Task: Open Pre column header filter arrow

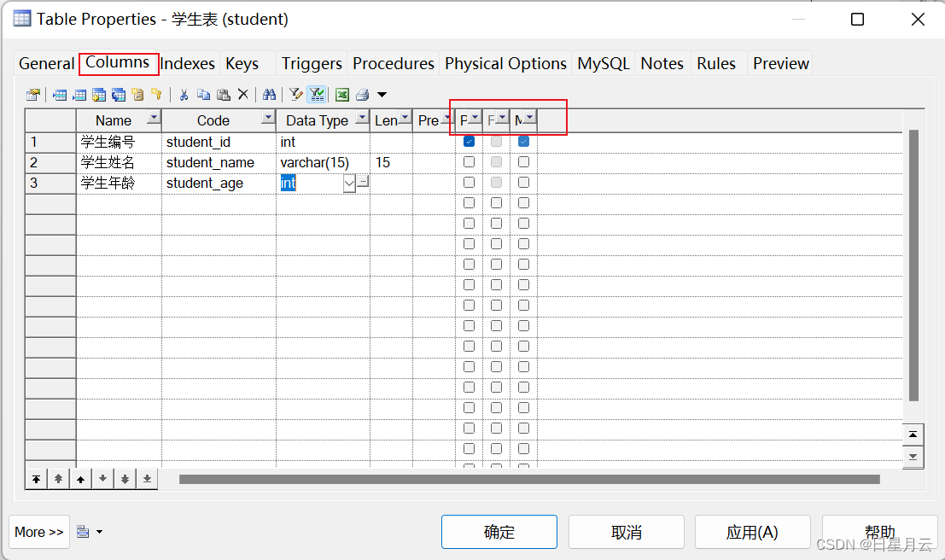Action: click(446, 118)
